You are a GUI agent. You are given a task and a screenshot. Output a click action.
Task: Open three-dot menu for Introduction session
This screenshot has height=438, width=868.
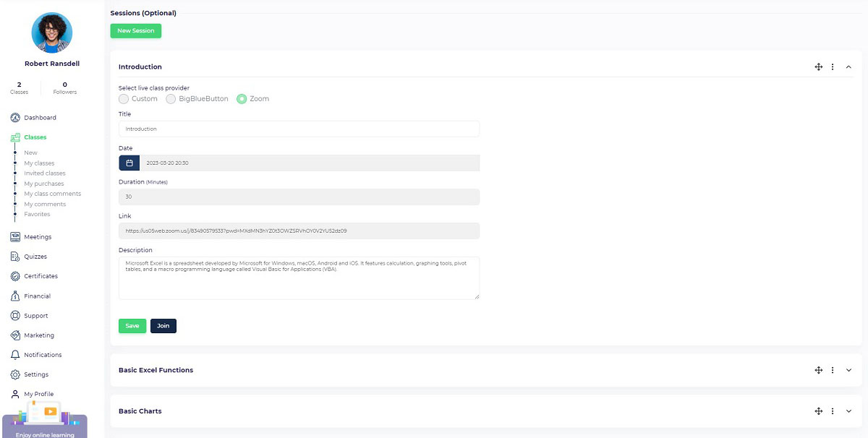click(x=833, y=67)
